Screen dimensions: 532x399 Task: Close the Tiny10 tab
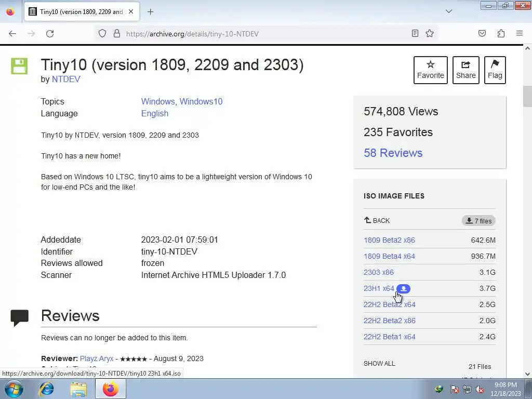(x=131, y=11)
